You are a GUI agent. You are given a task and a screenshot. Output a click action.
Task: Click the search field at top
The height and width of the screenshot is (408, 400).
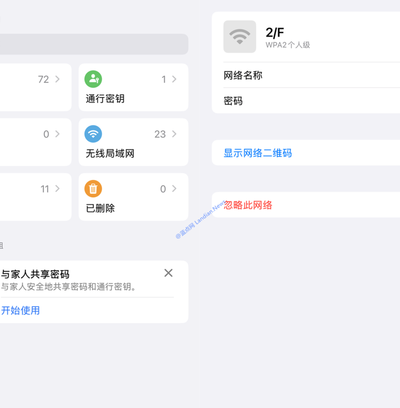point(94,44)
